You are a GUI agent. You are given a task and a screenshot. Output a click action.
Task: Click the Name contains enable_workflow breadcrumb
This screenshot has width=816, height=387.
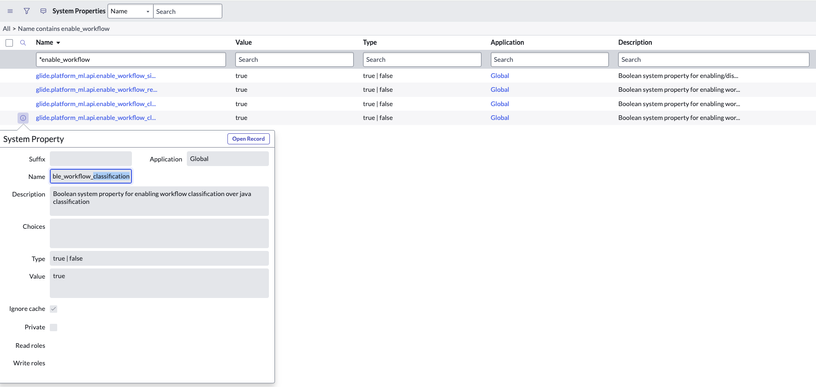[x=64, y=29]
